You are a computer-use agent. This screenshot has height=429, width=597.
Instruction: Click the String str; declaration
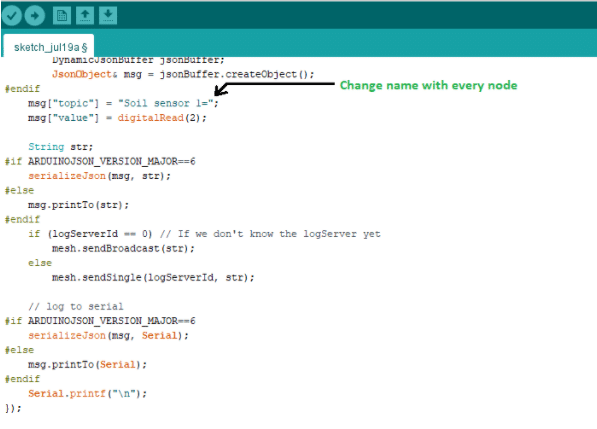coord(61,147)
